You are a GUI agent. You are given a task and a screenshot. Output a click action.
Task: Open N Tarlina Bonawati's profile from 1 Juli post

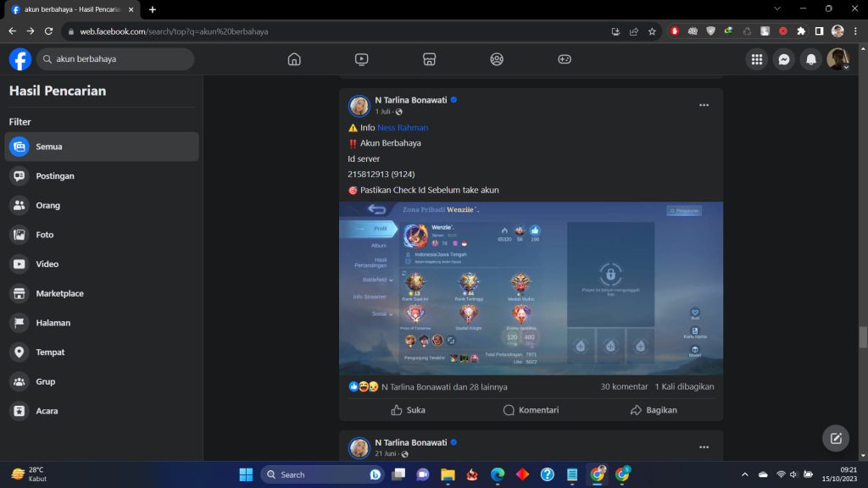[x=411, y=100]
